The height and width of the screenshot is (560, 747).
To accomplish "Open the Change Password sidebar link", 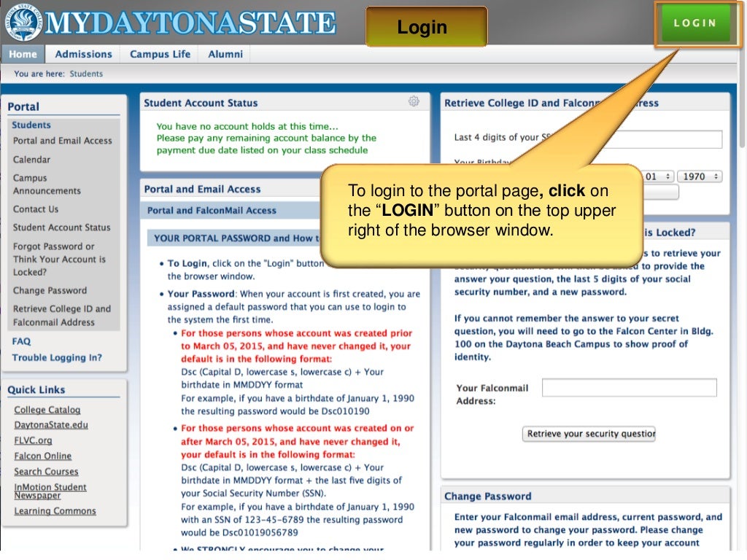I will (x=50, y=290).
